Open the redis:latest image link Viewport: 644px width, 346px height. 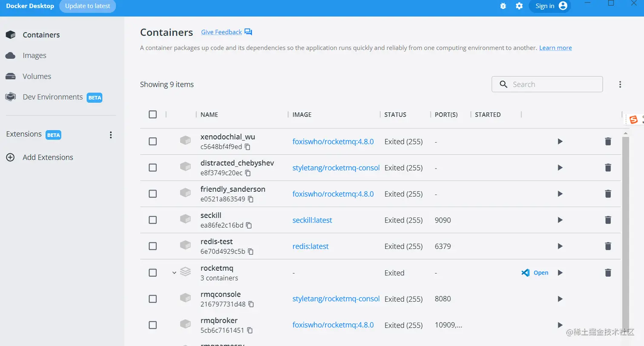(x=310, y=246)
